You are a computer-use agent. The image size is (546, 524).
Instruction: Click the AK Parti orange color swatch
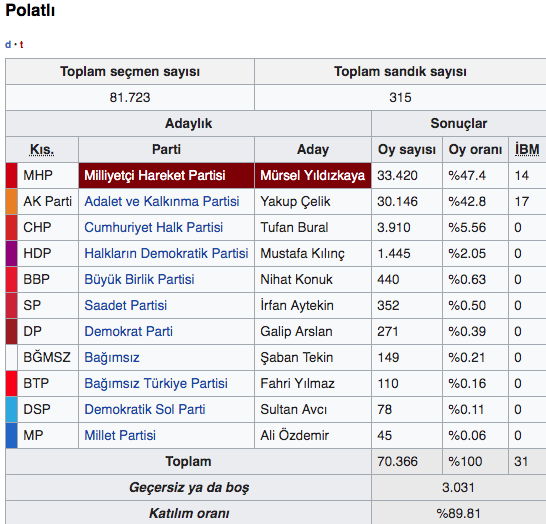point(11,202)
